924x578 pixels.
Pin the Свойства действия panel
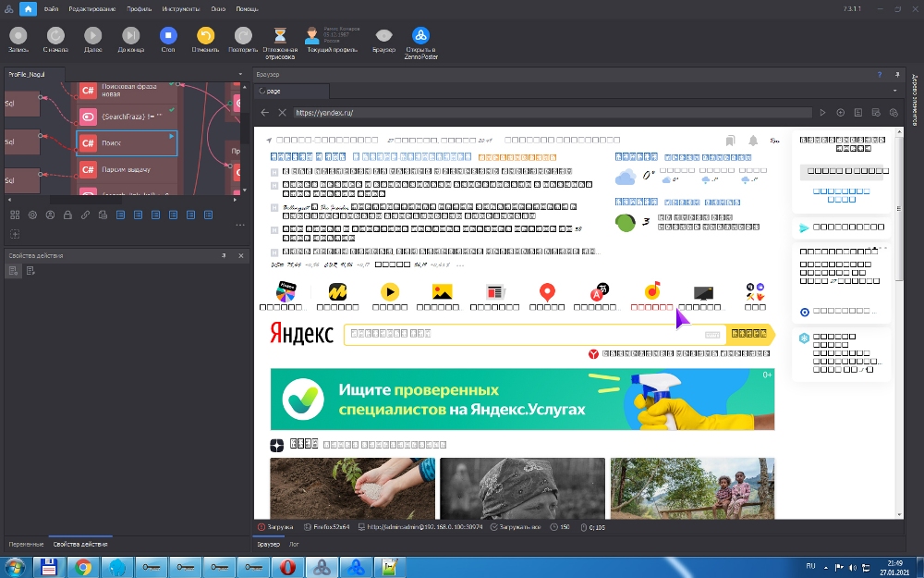point(224,255)
